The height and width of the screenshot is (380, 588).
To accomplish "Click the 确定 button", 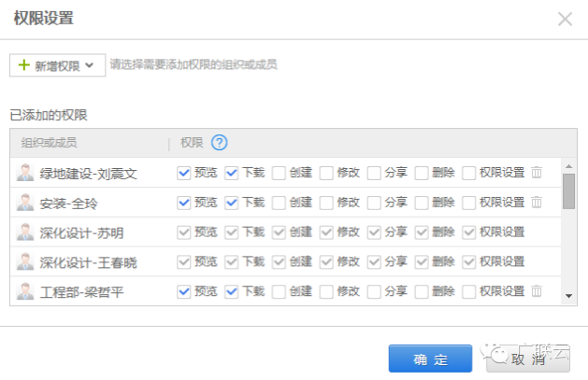I will point(430,359).
